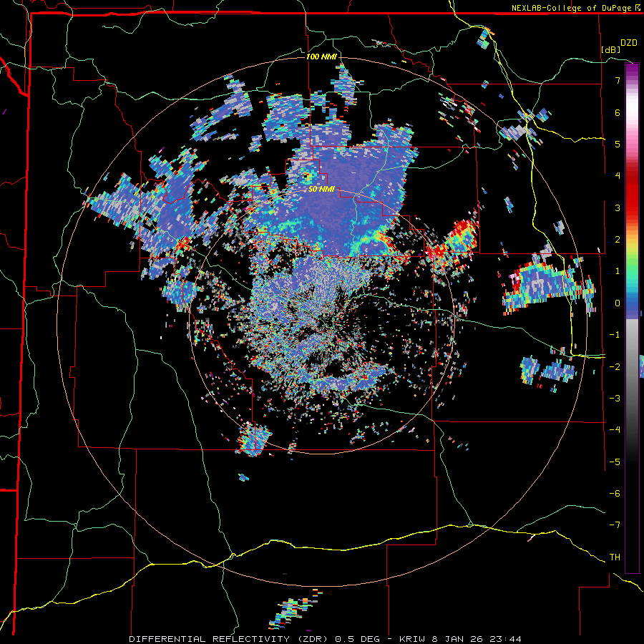Click the -2 value on color scale

(x=615, y=366)
